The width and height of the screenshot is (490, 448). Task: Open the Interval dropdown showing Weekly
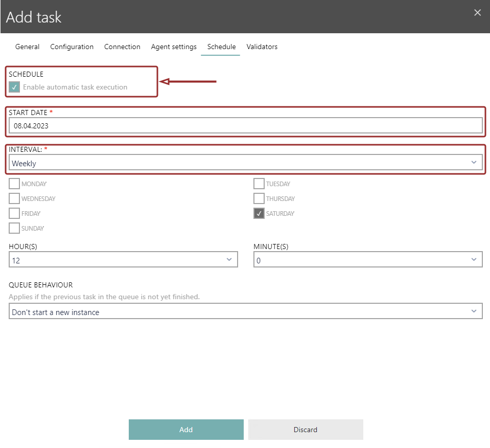246,163
